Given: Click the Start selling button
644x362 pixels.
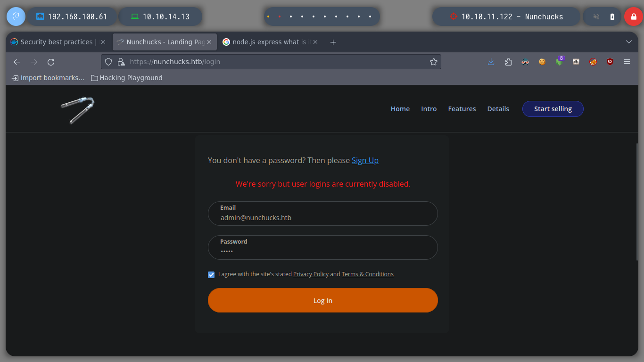Looking at the screenshot, I should pos(553,109).
